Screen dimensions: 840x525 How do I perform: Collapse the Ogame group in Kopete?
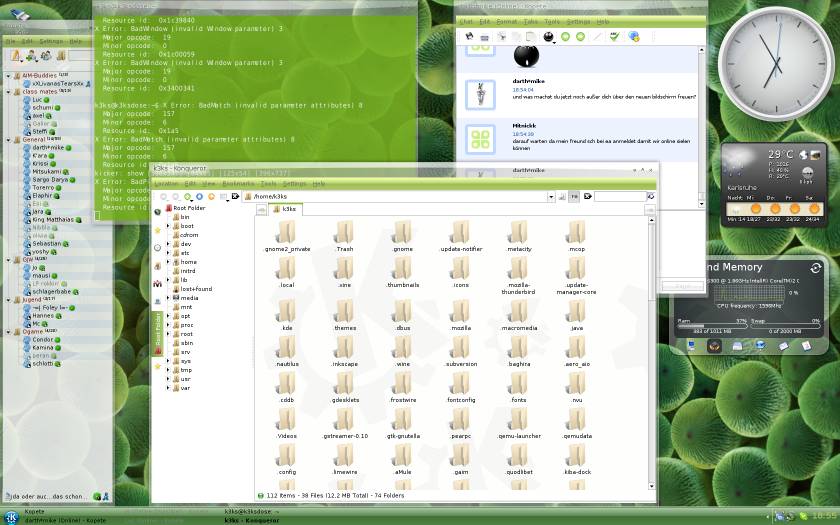click(x=8, y=332)
